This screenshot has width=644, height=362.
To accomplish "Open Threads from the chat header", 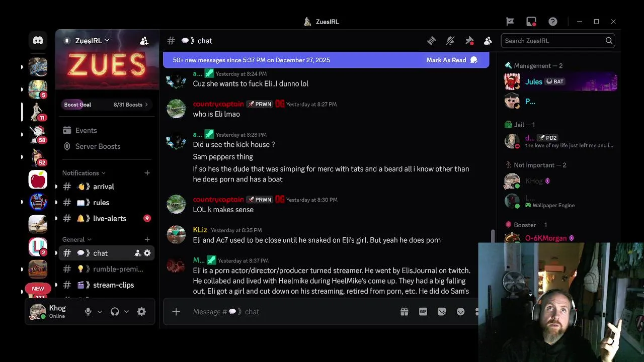I will [432, 41].
